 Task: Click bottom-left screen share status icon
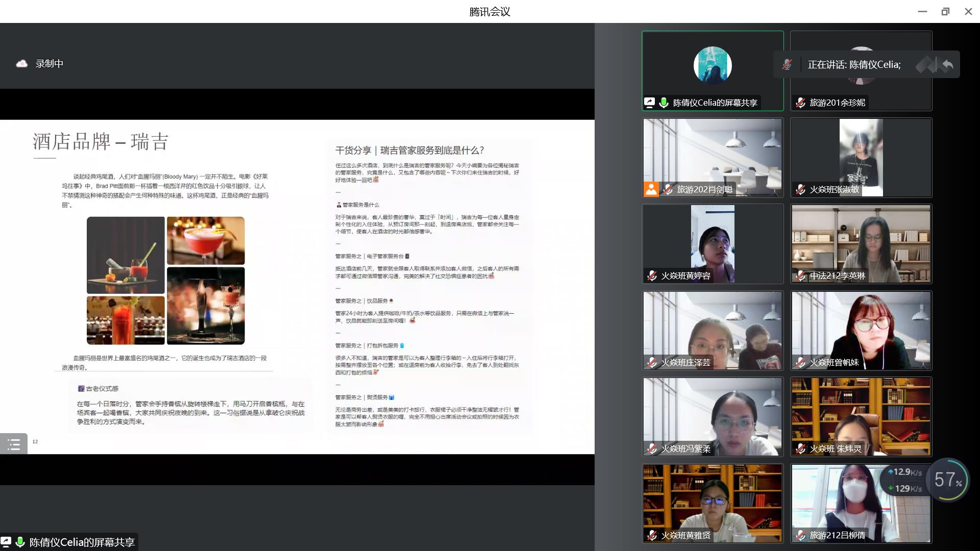pos(6,542)
